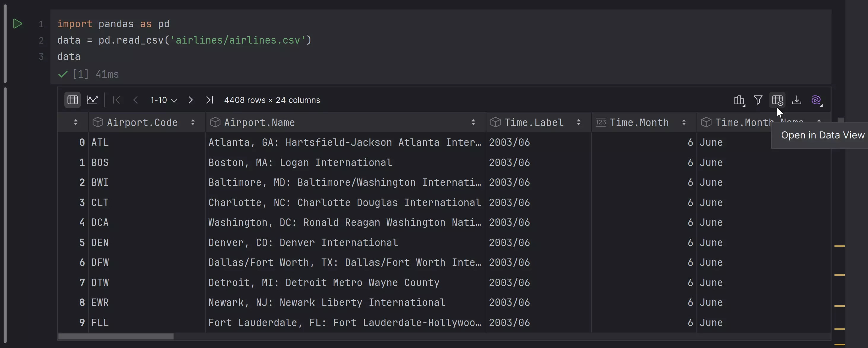868x348 pixels.
Task: Jump to last page of rows
Action: pyautogui.click(x=210, y=100)
